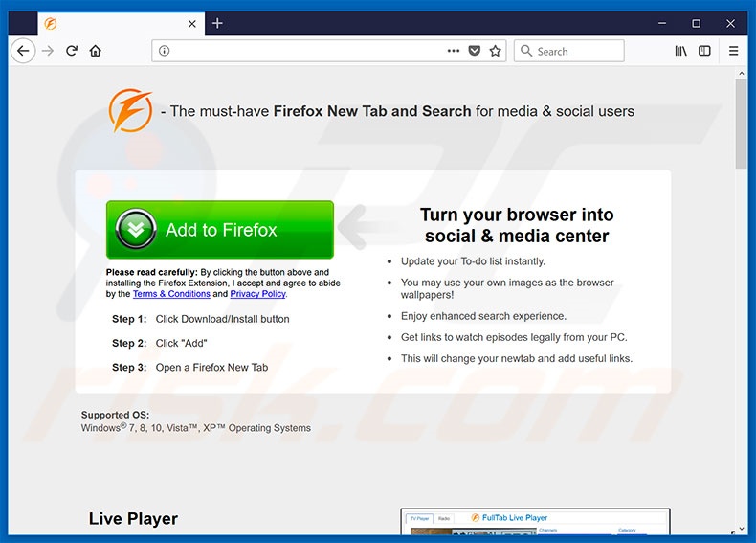The height and width of the screenshot is (543, 756).
Task: Click 'Enjoy enhanced search experience.' bullet
Action: [x=483, y=316]
